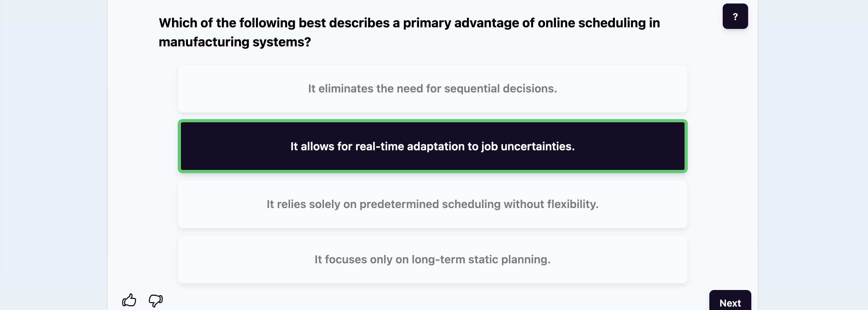Advance to the next question
The width and height of the screenshot is (868, 310).
coord(730,302)
